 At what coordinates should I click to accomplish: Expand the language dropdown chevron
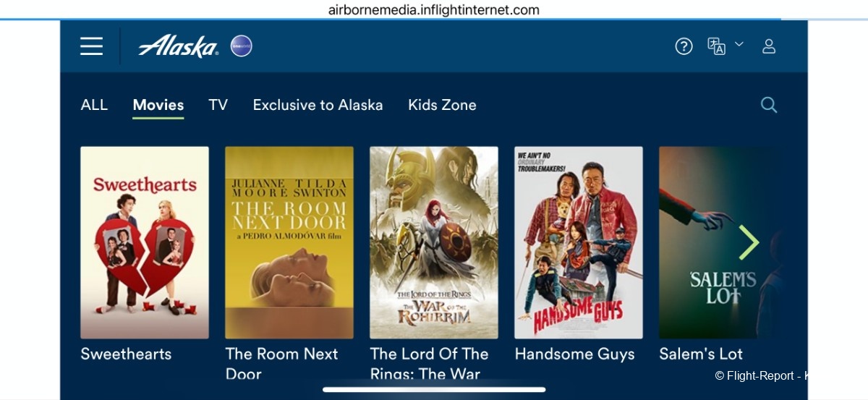(739, 44)
